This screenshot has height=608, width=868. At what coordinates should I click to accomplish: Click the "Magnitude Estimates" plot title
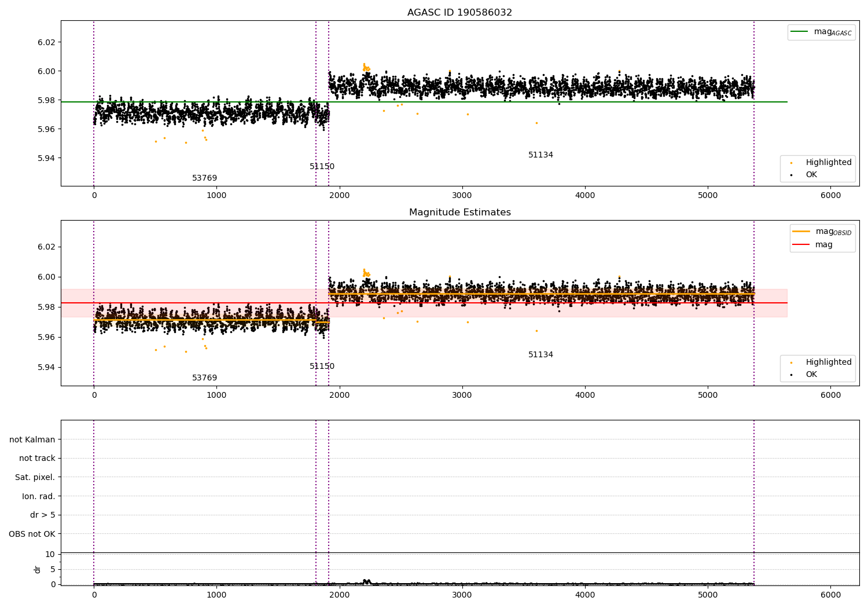click(x=459, y=213)
